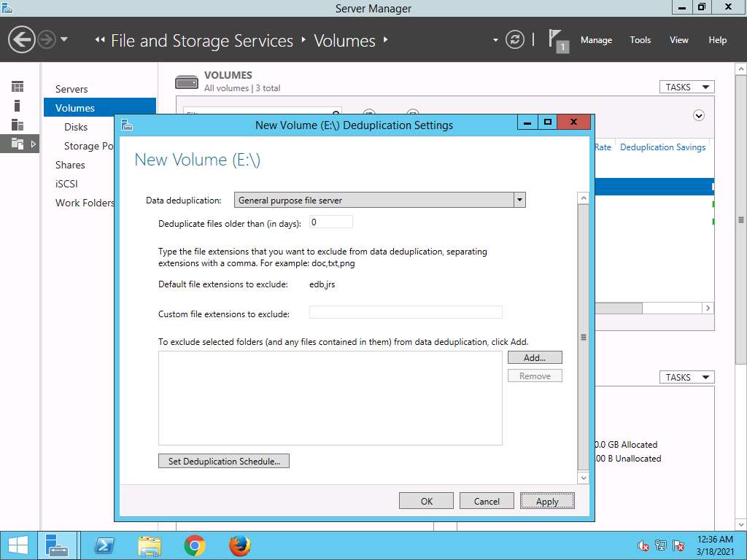Screen dimensions: 747x560
Task: Select Work Folders in the side navigation
Action: (85, 203)
